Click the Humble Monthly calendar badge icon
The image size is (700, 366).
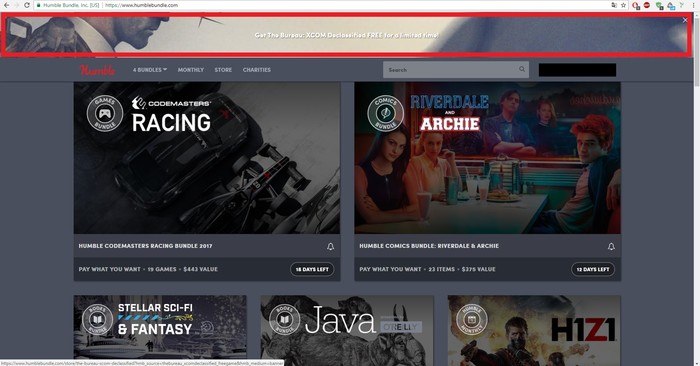471,320
